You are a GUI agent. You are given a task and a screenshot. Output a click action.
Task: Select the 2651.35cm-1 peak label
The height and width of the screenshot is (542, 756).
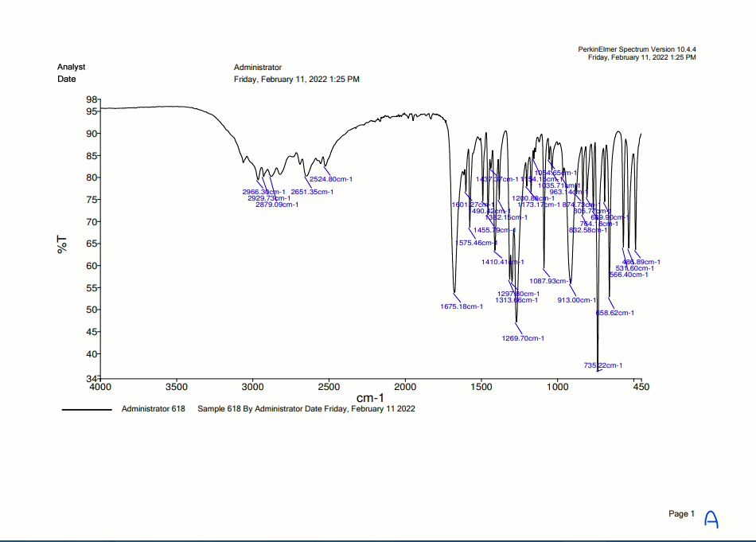pos(312,192)
